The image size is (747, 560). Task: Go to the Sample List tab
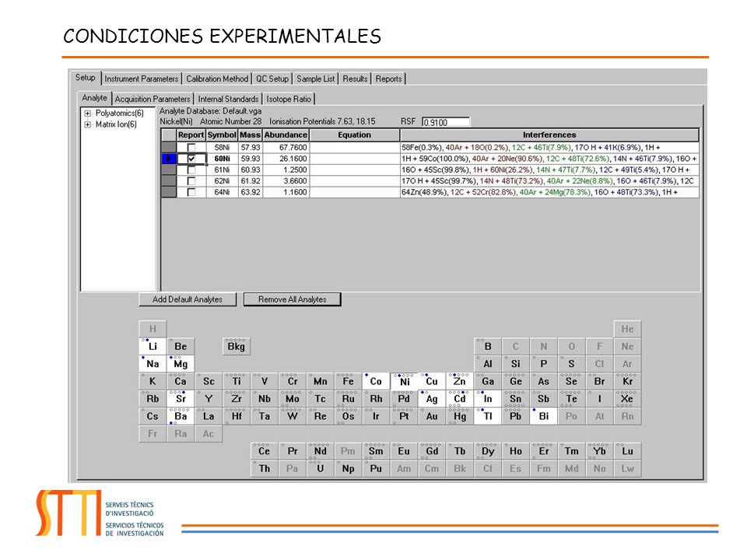click(x=315, y=79)
